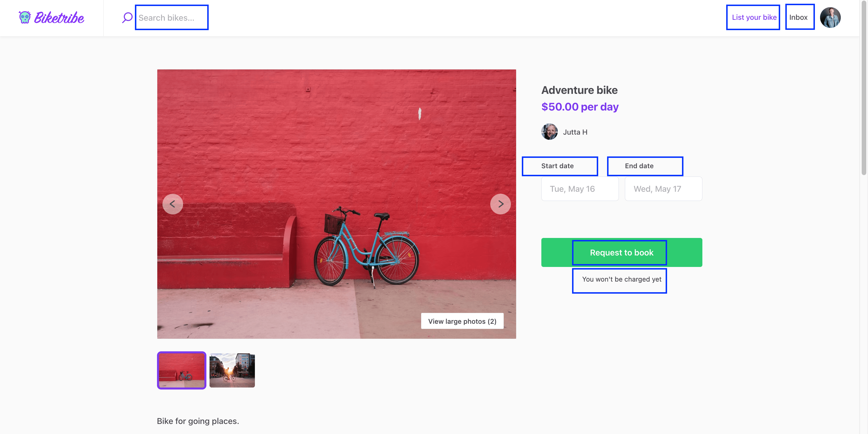Go to List your bike
This screenshot has height=434, width=868.
[754, 18]
